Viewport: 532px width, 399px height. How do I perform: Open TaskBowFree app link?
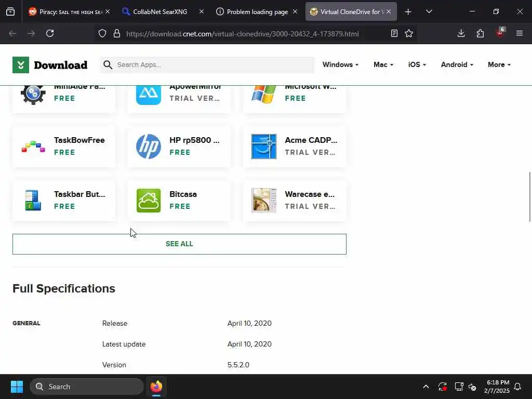click(x=79, y=140)
